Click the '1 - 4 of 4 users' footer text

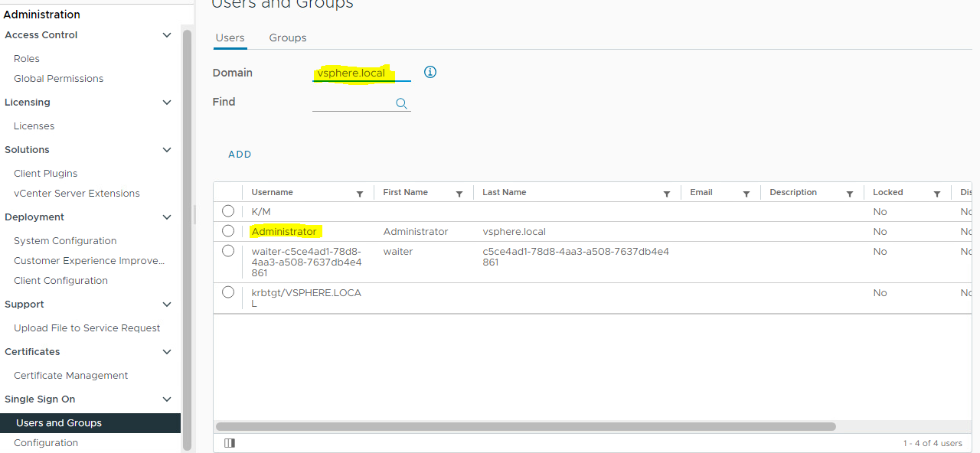coord(933,443)
